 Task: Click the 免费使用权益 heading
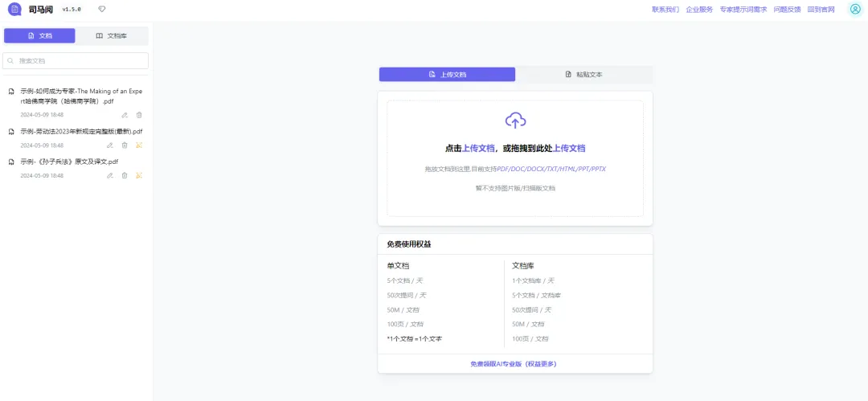[410, 244]
